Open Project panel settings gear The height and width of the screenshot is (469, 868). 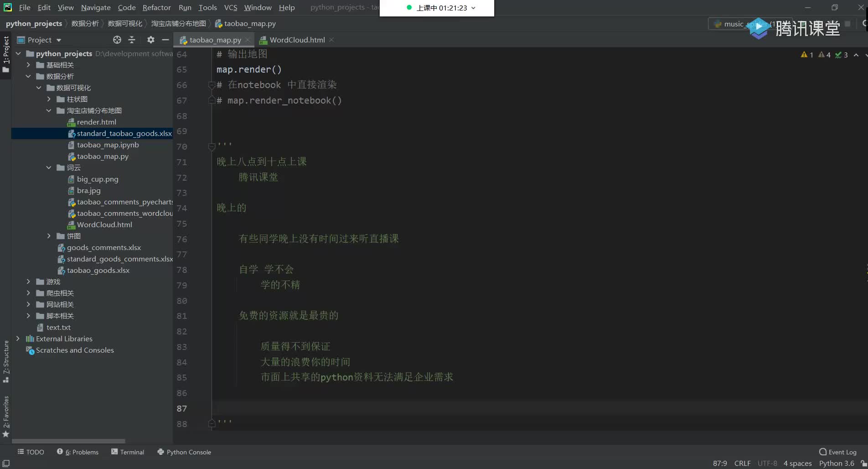coord(151,40)
